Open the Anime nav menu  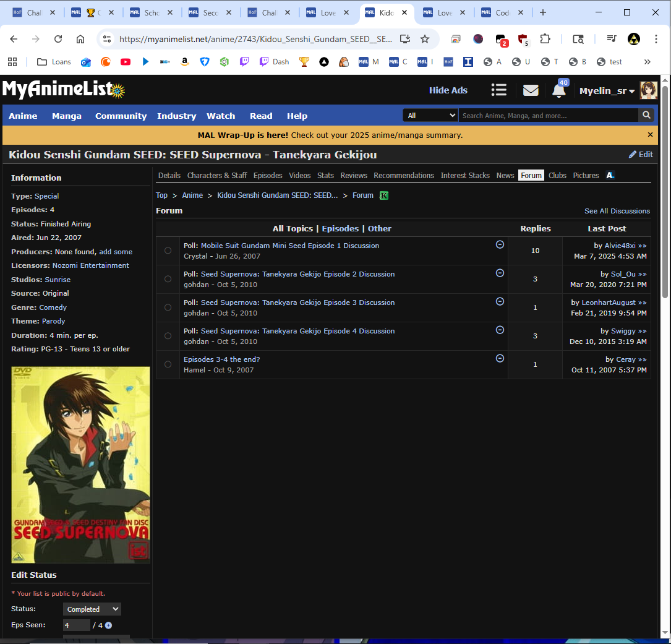click(23, 116)
